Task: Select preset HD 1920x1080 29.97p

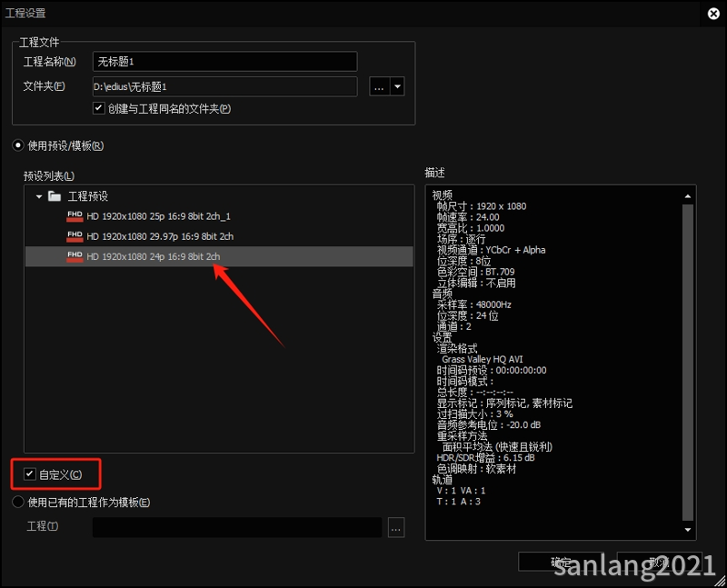Action: 219,236
